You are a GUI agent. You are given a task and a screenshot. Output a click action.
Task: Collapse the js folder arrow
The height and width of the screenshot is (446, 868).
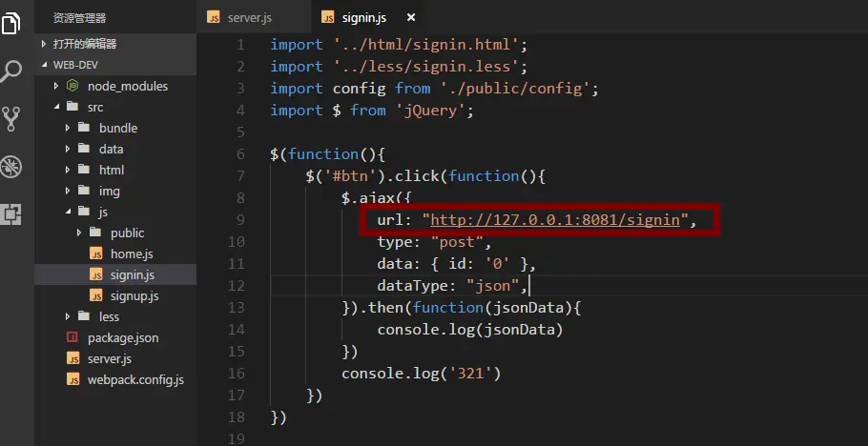pyautogui.click(x=68, y=212)
